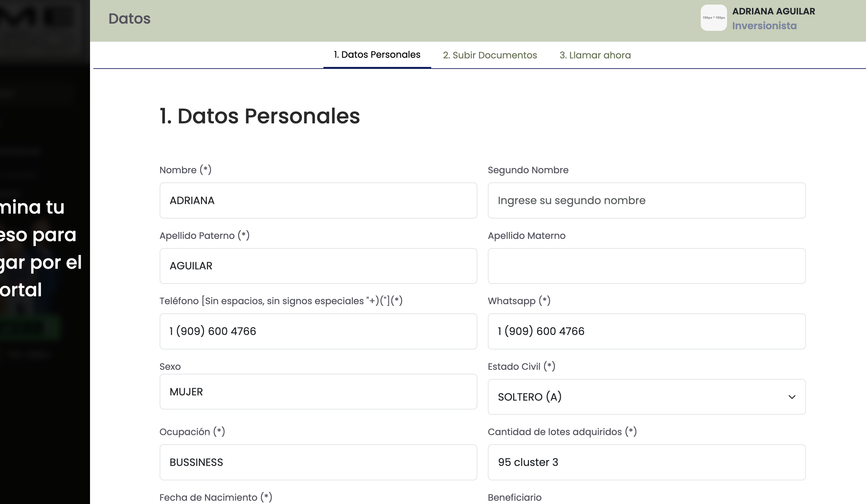Viewport: 866px width, 504px height.
Task: Click the Cantidad de lotes adquiridos field
Action: pyautogui.click(x=646, y=462)
